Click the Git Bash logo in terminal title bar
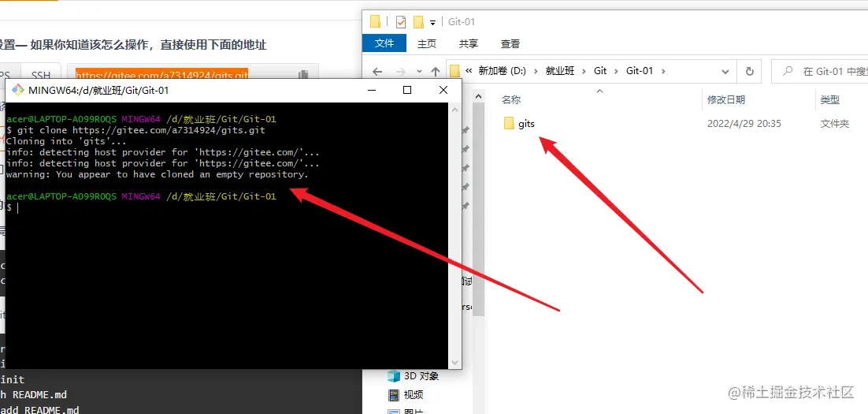 click(17, 90)
